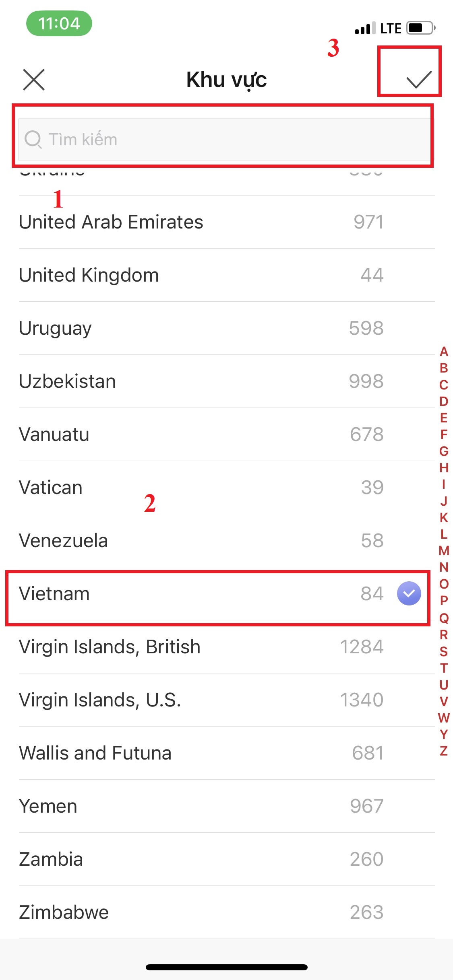
Task: Toggle the Vietnam selected checkmark
Action: (409, 593)
